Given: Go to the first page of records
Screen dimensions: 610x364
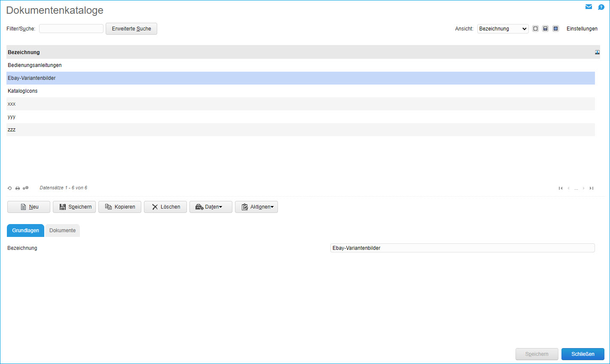Looking at the screenshot, I should pyautogui.click(x=561, y=188).
